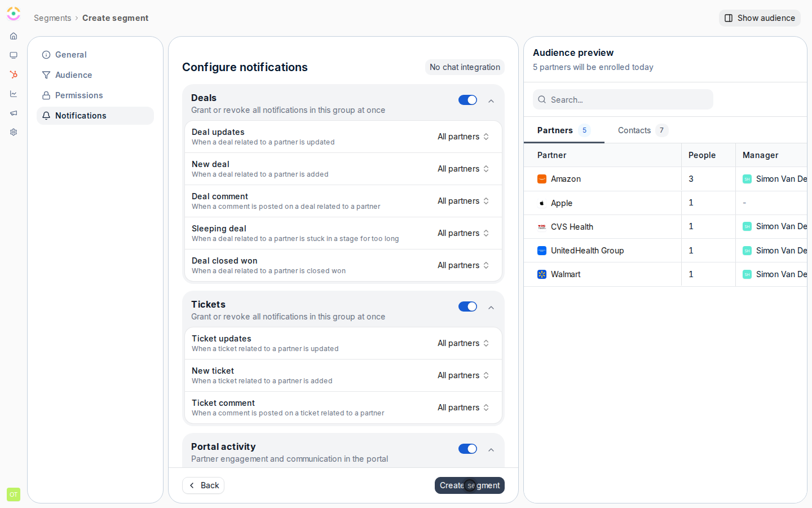Click the Deal closed won notification title

pos(224,261)
